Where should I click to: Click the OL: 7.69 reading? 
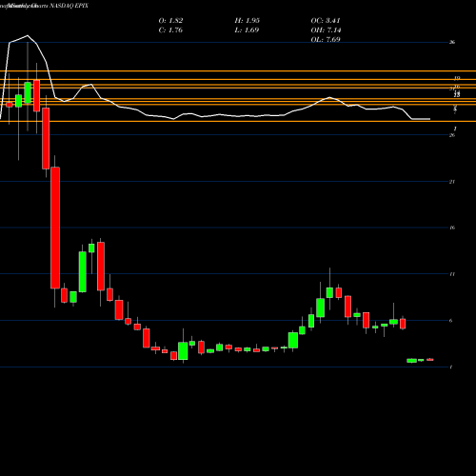(x=326, y=40)
